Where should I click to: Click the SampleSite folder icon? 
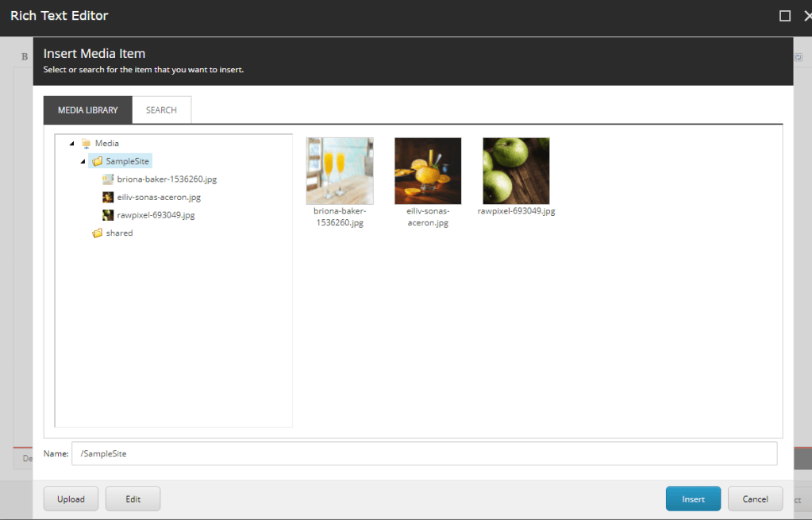(98, 161)
